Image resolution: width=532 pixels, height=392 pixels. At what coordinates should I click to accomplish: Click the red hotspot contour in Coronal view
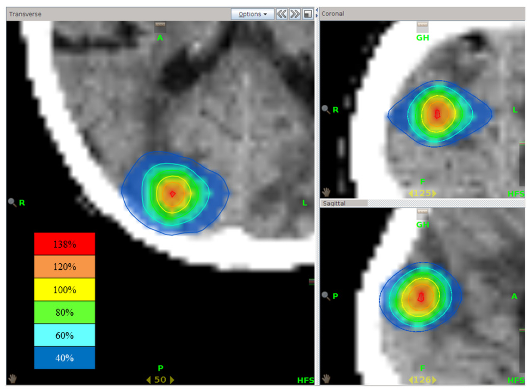437,114
